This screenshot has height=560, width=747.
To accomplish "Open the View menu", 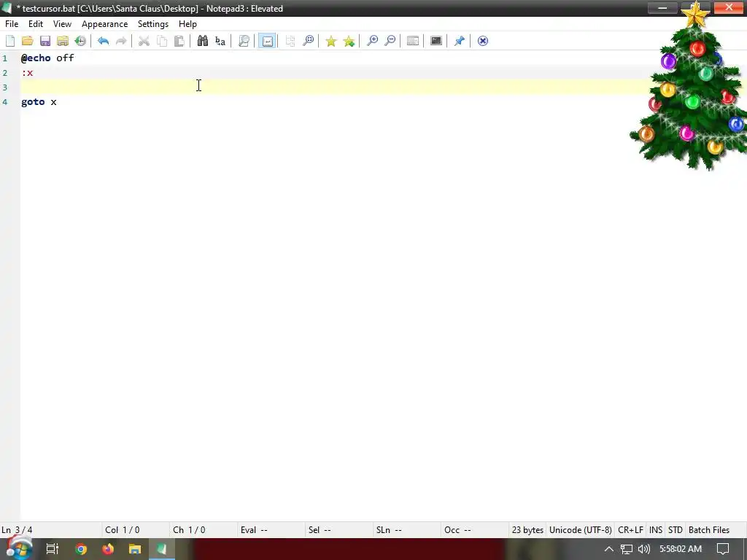I will click(x=62, y=24).
